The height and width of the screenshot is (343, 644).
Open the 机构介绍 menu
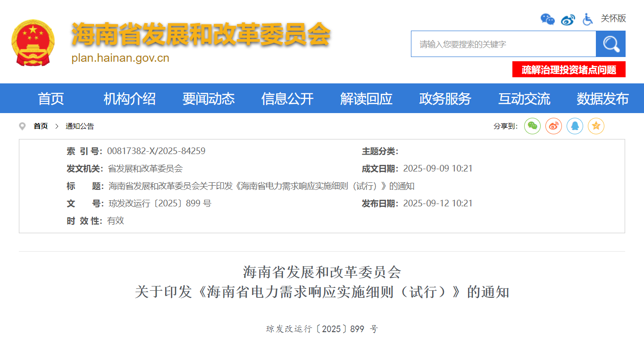pyautogui.click(x=129, y=98)
